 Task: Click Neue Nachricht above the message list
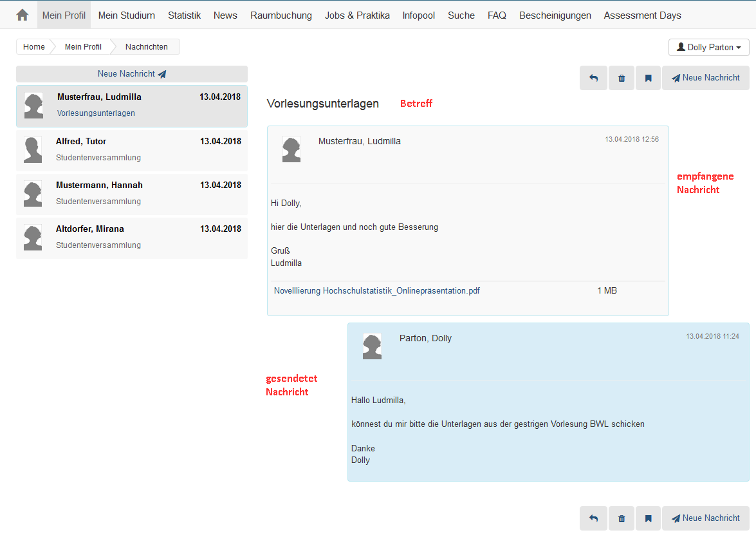point(131,74)
